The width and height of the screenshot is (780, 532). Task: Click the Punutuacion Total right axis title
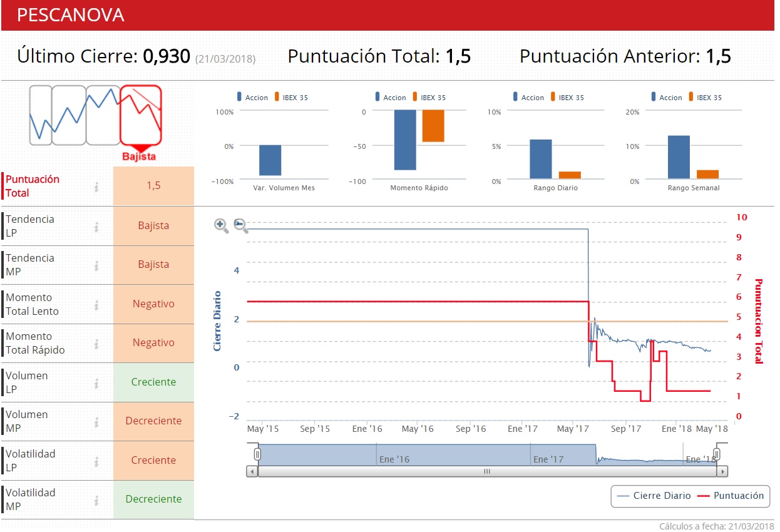[758, 321]
